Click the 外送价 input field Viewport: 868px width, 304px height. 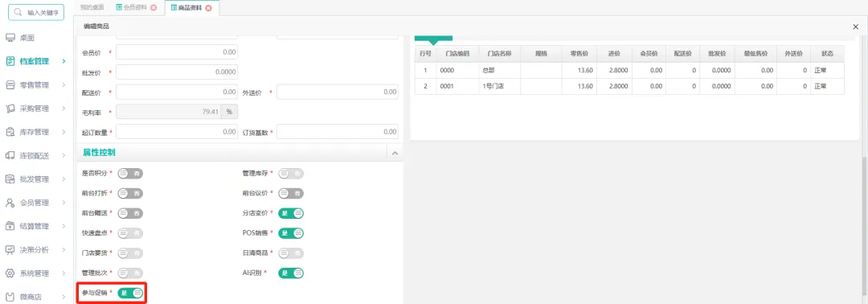pyautogui.click(x=338, y=92)
